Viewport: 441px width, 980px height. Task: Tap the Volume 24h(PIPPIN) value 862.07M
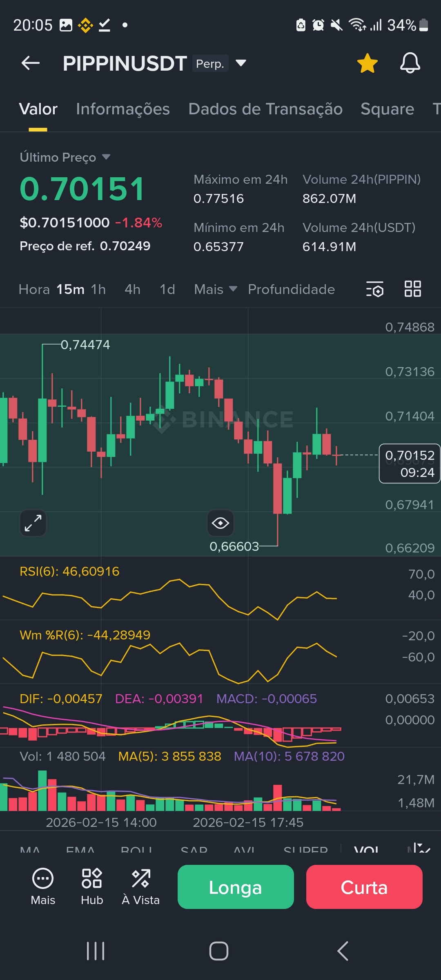click(x=329, y=198)
